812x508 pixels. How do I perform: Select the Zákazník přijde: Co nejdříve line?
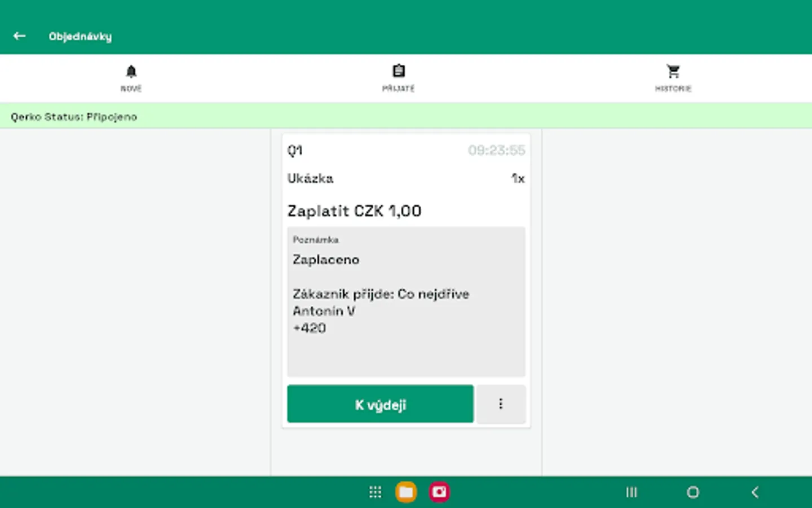pyautogui.click(x=381, y=294)
